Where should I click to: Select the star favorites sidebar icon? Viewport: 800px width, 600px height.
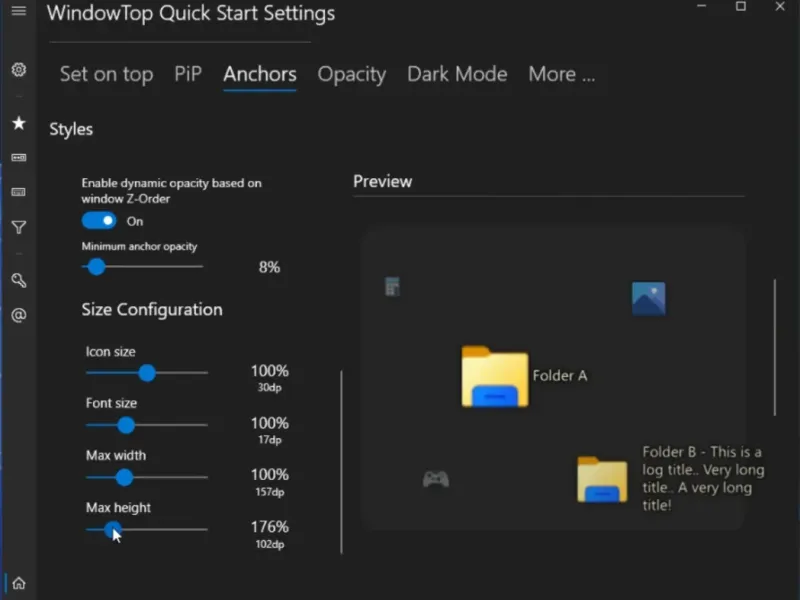click(18, 123)
